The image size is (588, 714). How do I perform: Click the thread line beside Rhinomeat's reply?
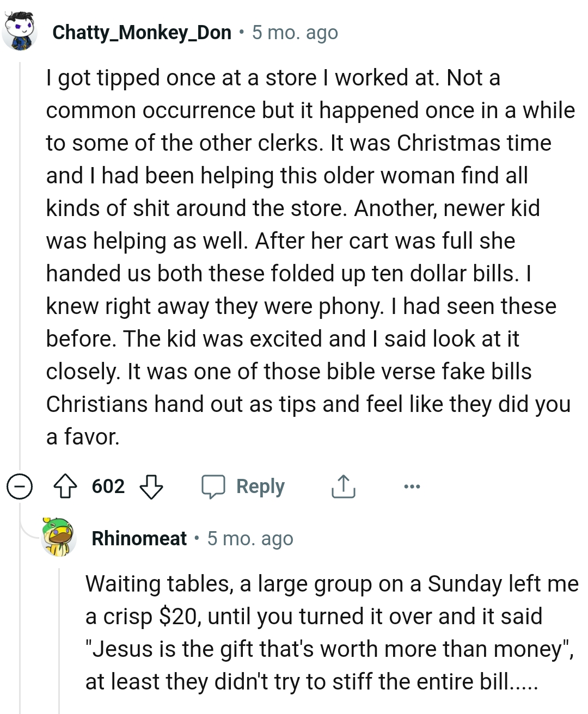[59, 637]
